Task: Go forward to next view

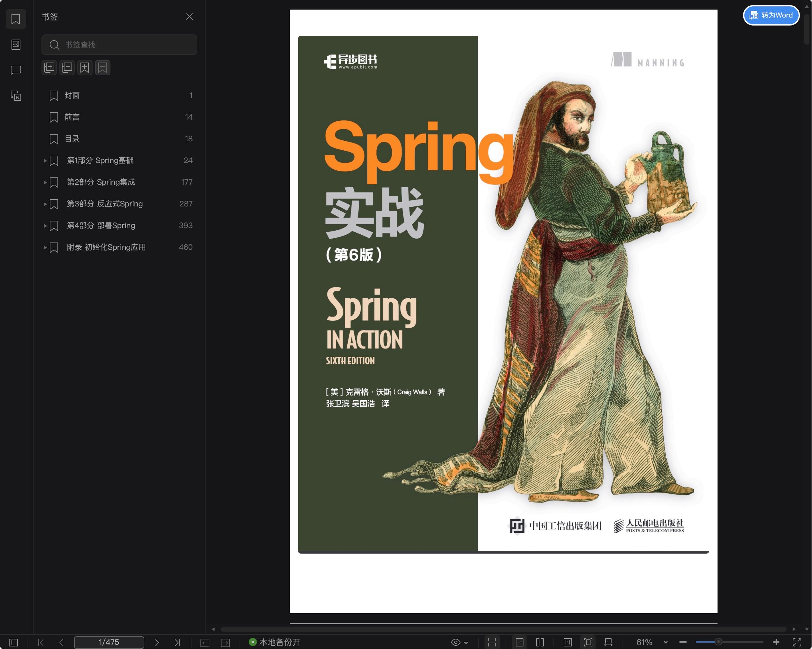Action: point(225,643)
